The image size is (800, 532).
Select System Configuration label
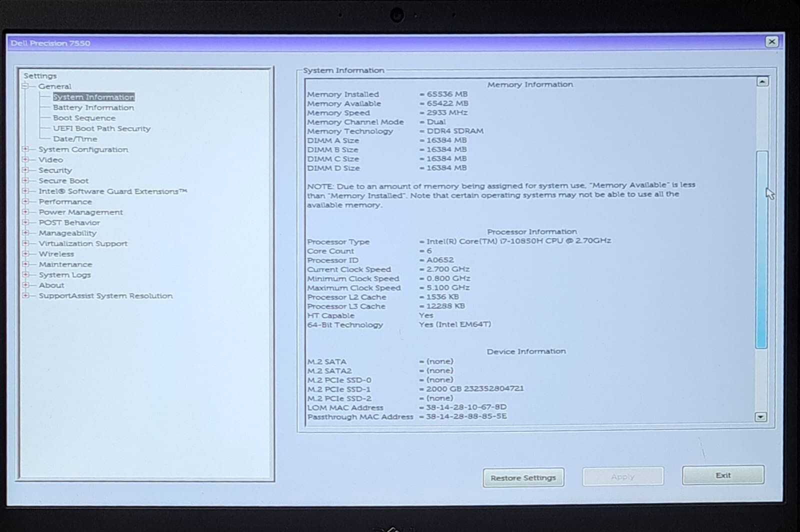[83, 149]
